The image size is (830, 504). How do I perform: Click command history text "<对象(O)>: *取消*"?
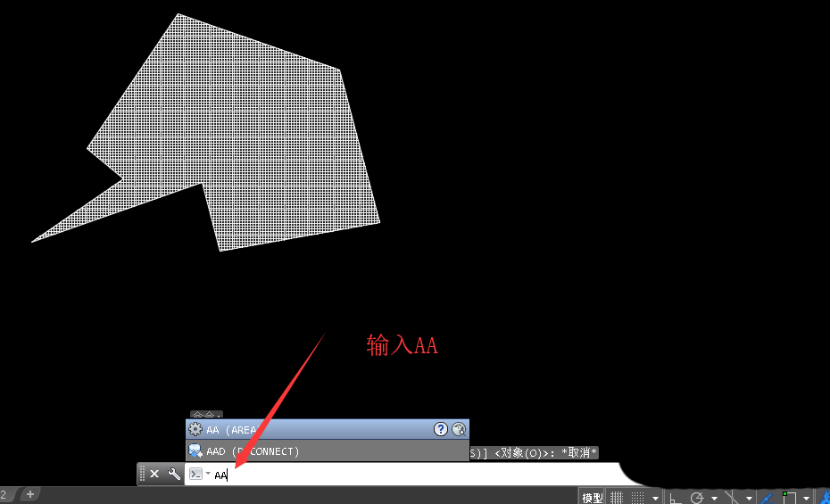[545, 452]
